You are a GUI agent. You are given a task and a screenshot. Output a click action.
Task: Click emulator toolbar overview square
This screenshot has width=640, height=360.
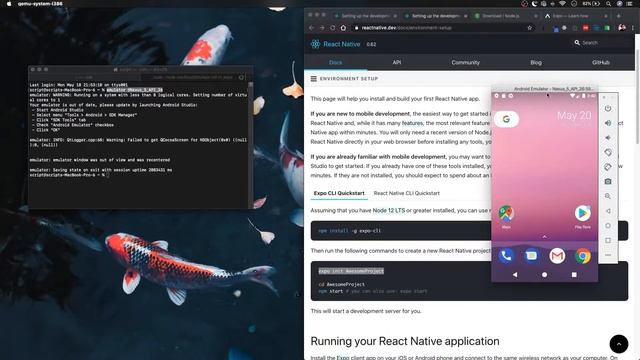[608, 240]
